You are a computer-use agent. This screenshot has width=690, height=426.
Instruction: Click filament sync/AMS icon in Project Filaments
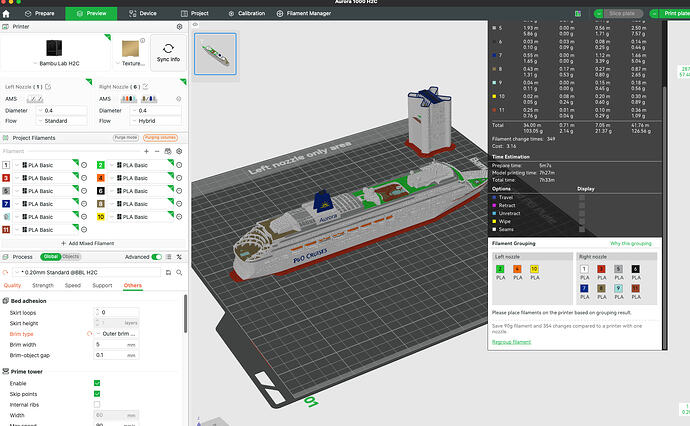click(168, 151)
